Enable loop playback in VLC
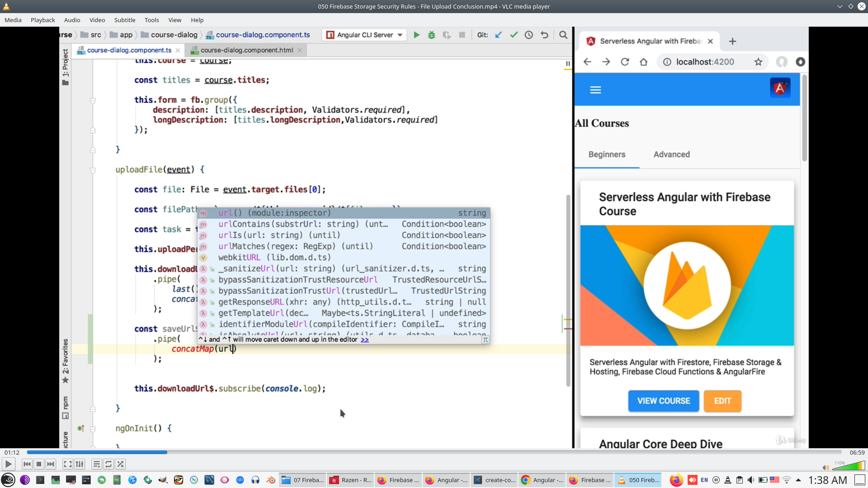 point(108,464)
